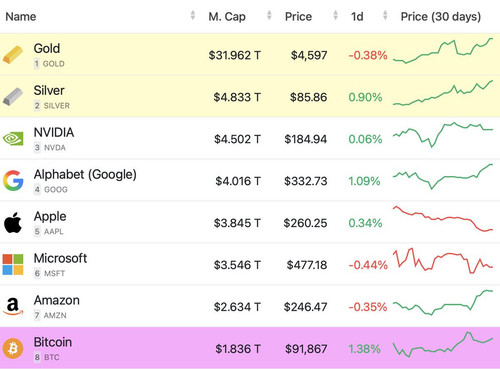Screen dimensions: 500x369
Task: Click the AAPL ticker label
Action: click(54, 232)
